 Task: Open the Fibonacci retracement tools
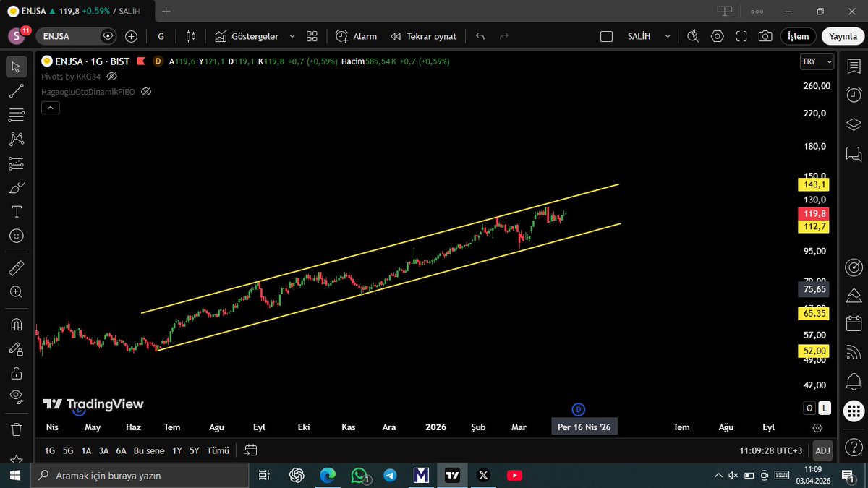(x=16, y=115)
